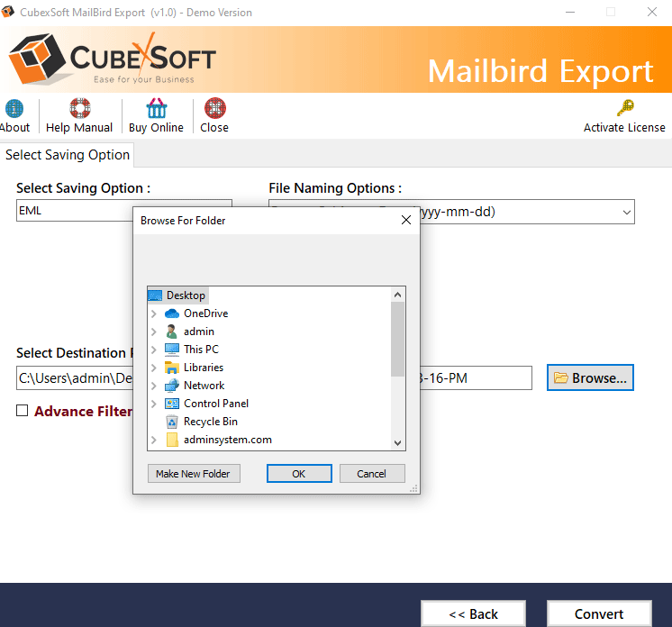Toggle the Advance Filter checkbox

pos(23,411)
